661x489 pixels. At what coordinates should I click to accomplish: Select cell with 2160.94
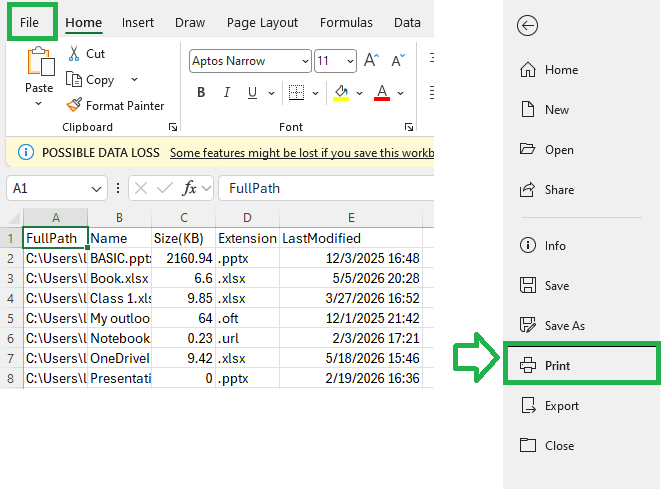point(183,258)
